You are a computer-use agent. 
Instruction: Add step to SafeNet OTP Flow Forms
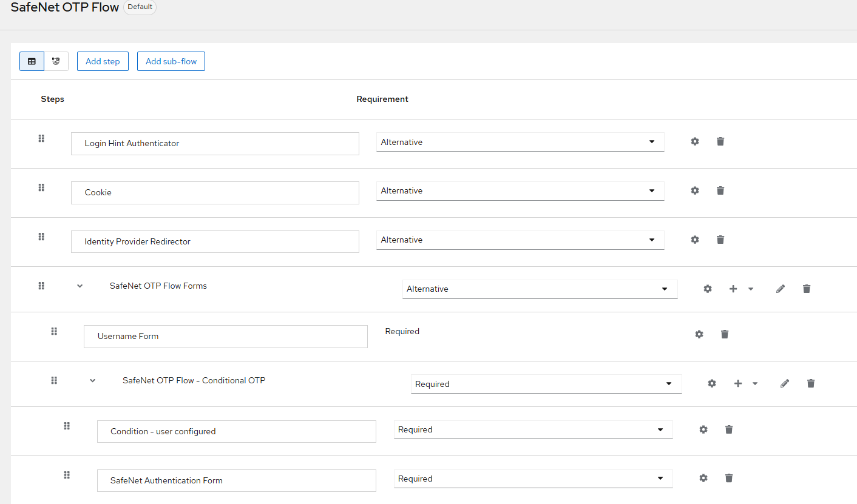(x=733, y=289)
